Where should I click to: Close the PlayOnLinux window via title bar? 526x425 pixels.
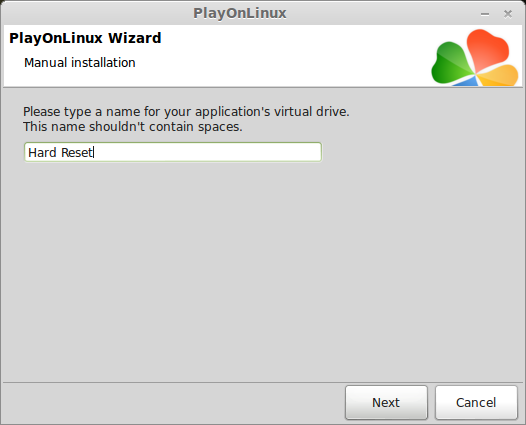(508, 14)
